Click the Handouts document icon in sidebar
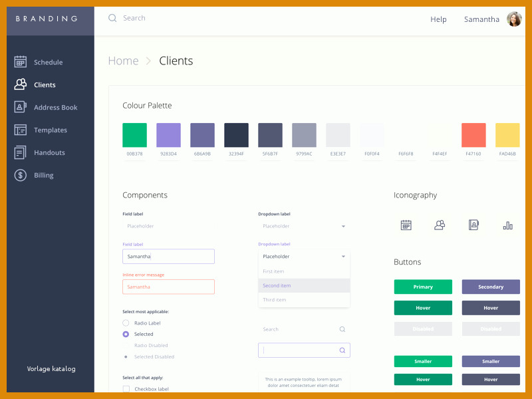532x399 pixels. pos(21,152)
